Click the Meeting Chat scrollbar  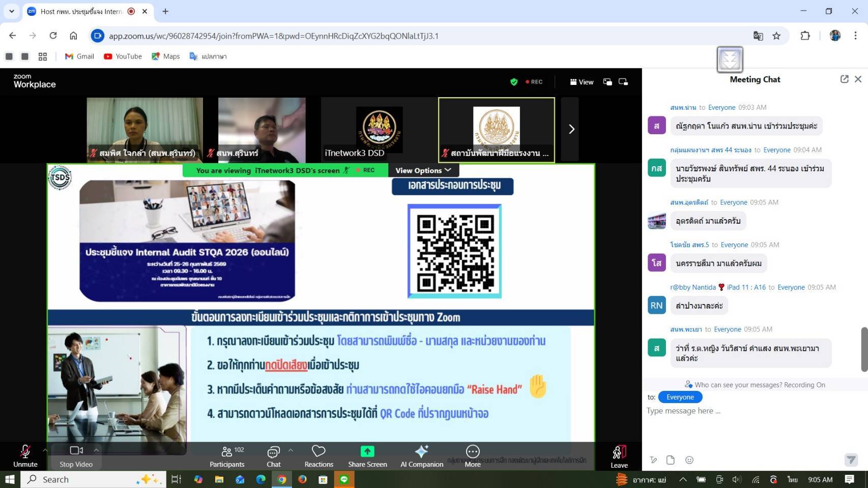point(863,349)
